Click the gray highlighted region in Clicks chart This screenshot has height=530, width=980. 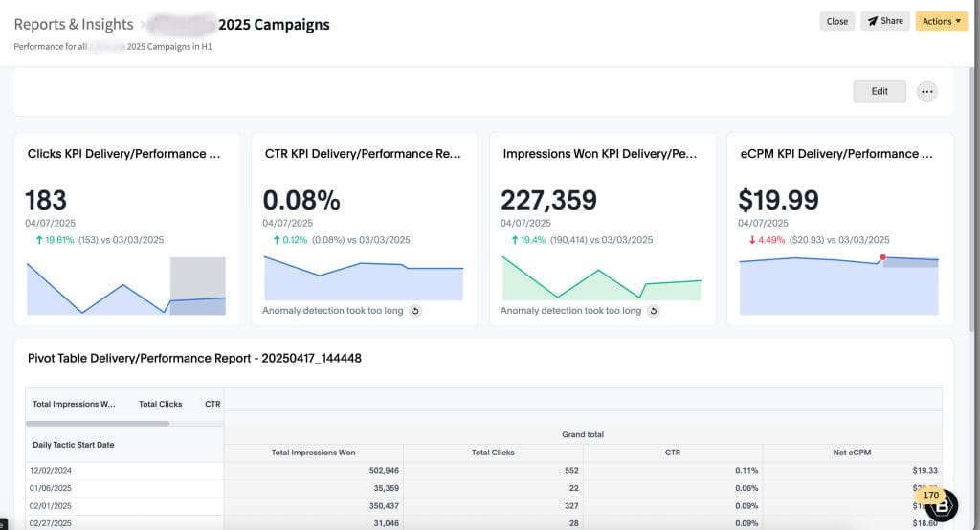click(197, 277)
